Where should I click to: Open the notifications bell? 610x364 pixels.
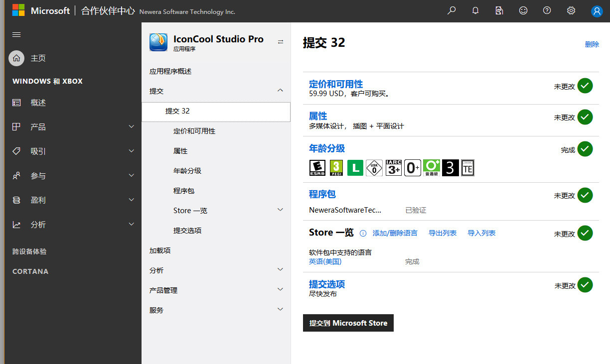tap(475, 10)
